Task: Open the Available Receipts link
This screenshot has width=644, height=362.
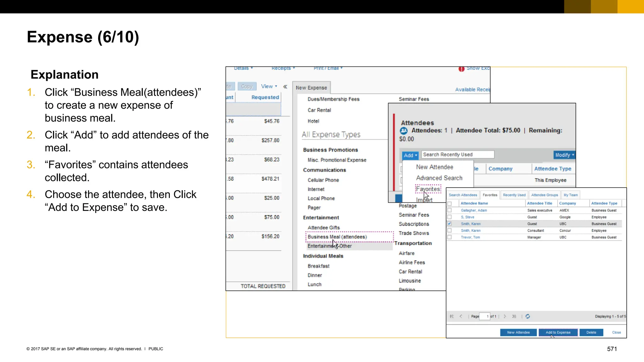Action: pos(473,90)
